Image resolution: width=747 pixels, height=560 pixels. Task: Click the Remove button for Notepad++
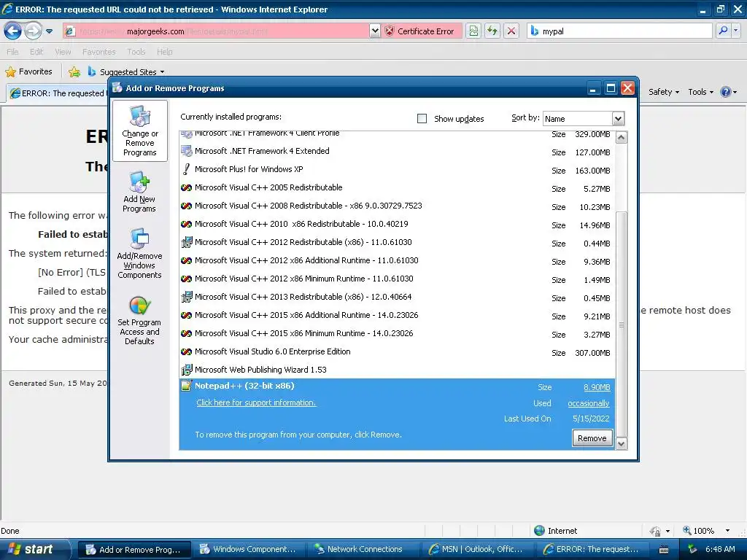tap(592, 438)
